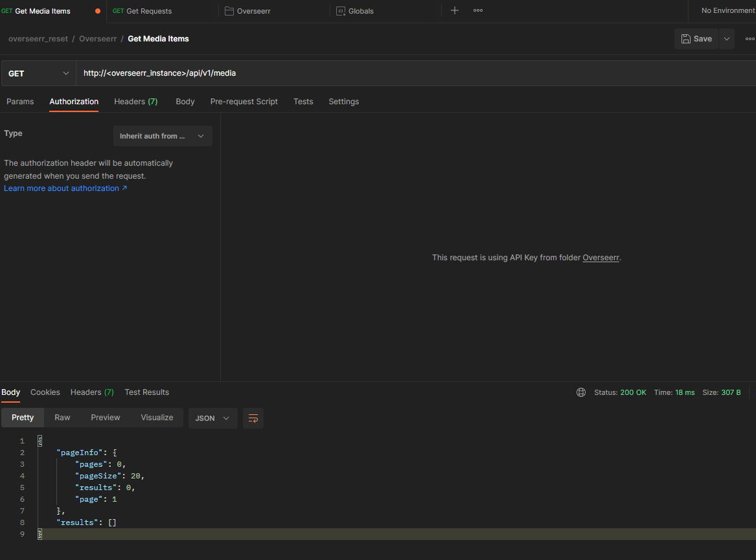Collapse the root JSON object at line 1
The image size is (756, 560).
pyautogui.click(x=40, y=441)
